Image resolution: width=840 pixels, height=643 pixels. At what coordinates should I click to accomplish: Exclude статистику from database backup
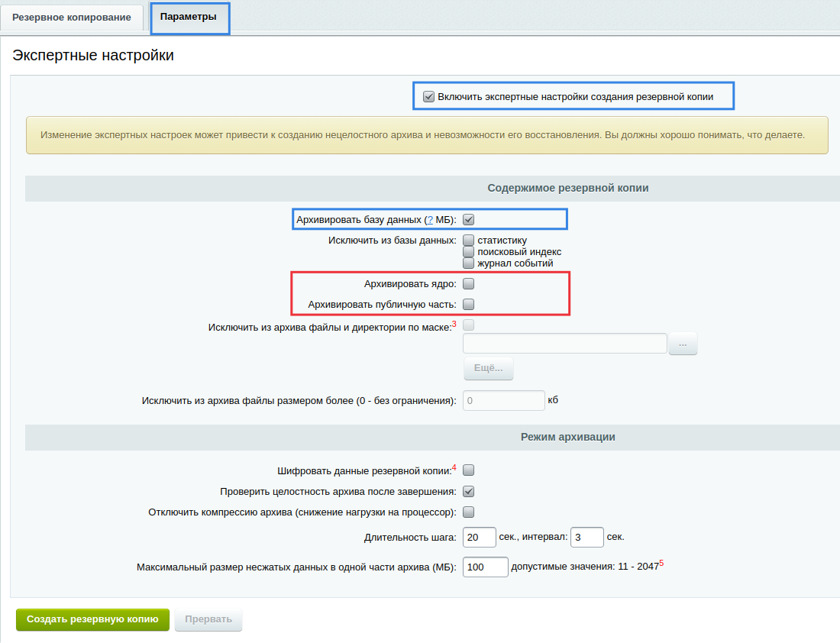click(x=469, y=241)
